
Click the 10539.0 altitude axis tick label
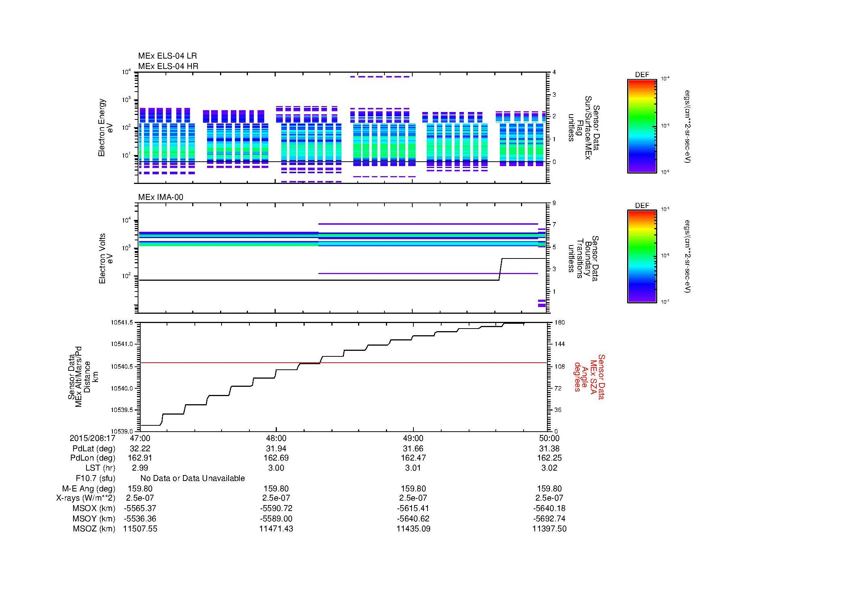122,431
